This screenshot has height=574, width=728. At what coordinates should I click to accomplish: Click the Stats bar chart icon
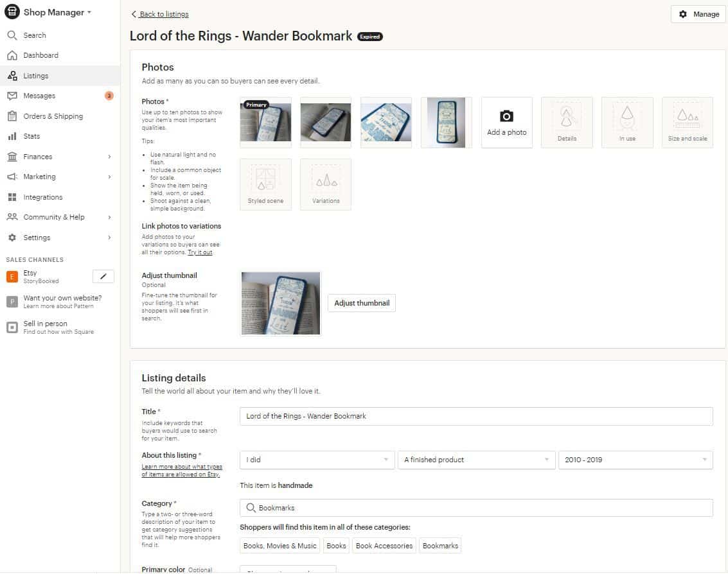pyautogui.click(x=12, y=136)
